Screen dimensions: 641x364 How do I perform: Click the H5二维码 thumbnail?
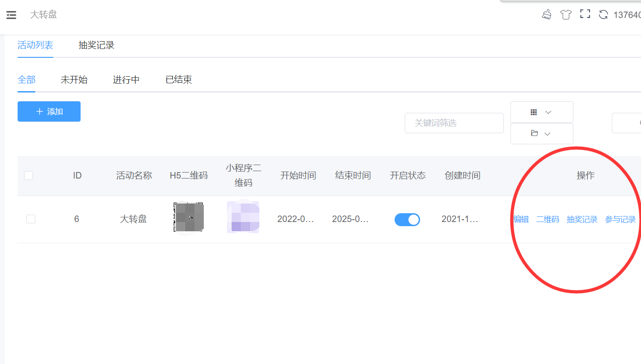tap(189, 217)
